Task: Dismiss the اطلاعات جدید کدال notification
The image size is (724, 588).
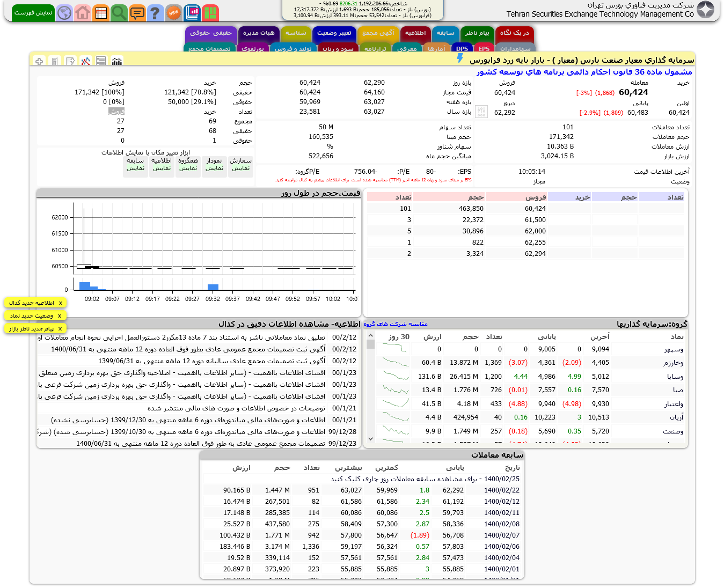Action: (x=61, y=303)
